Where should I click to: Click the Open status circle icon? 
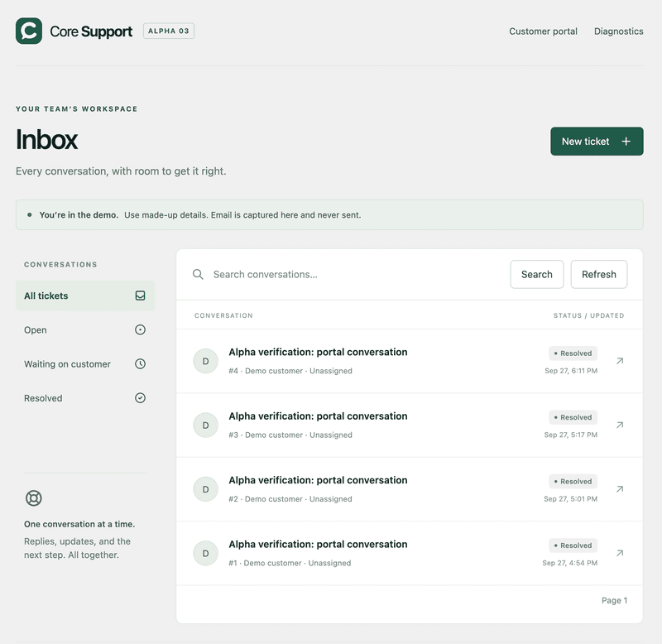[x=140, y=329]
